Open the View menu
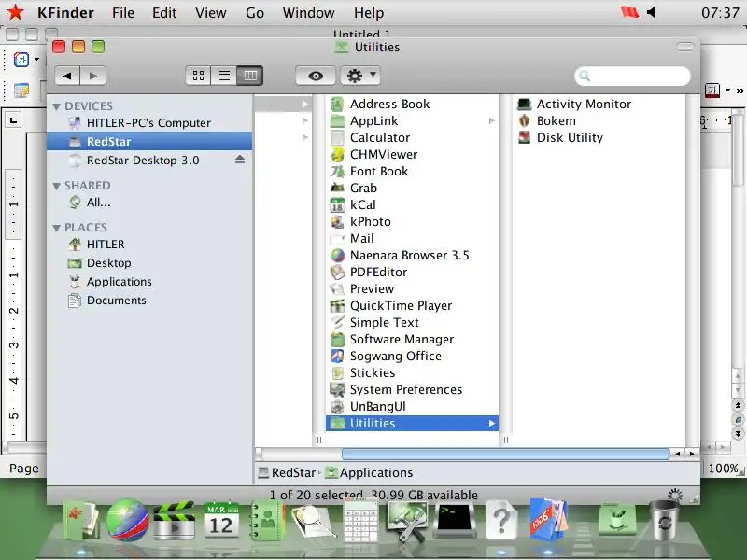Screen dimensions: 747x560 point(211,12)
